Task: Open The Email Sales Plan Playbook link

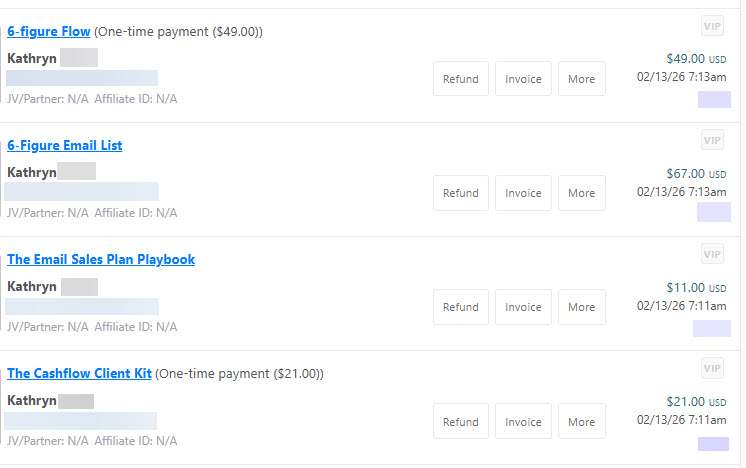Action: pyautogui.click(x=101, y=259)
